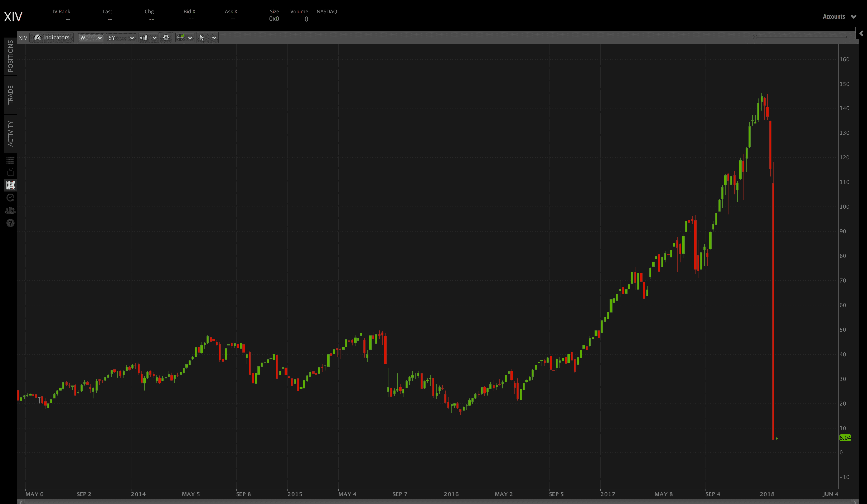Click the 50 price axis label
This screenshot has height=504, width=867.
tap(843, 330)
